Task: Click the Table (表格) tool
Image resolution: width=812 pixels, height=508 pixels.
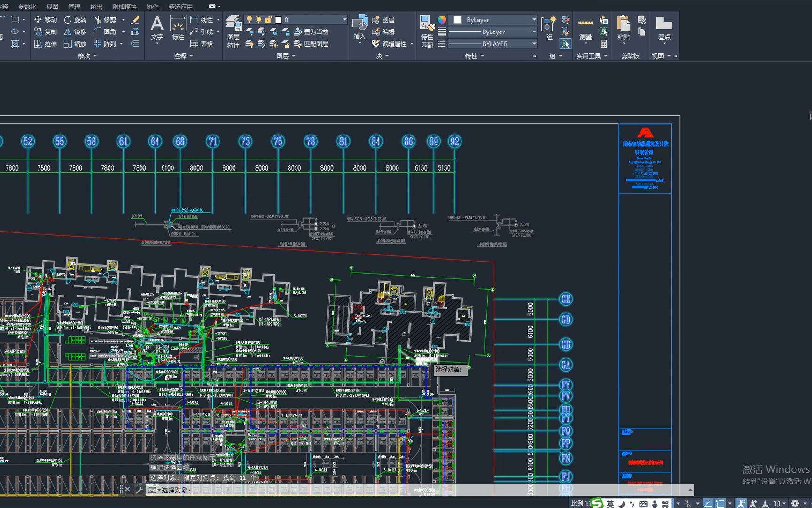Action: click(202, 44)
